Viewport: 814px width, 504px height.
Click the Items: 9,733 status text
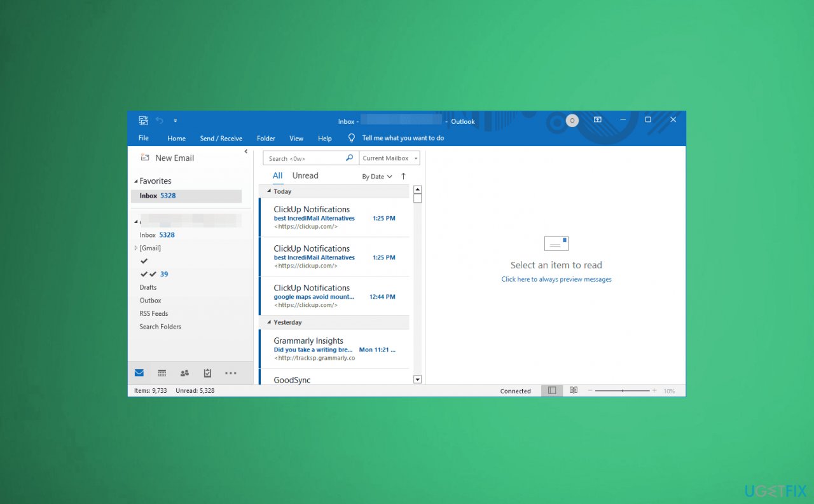pyautogui.click(x=151, y=391)
